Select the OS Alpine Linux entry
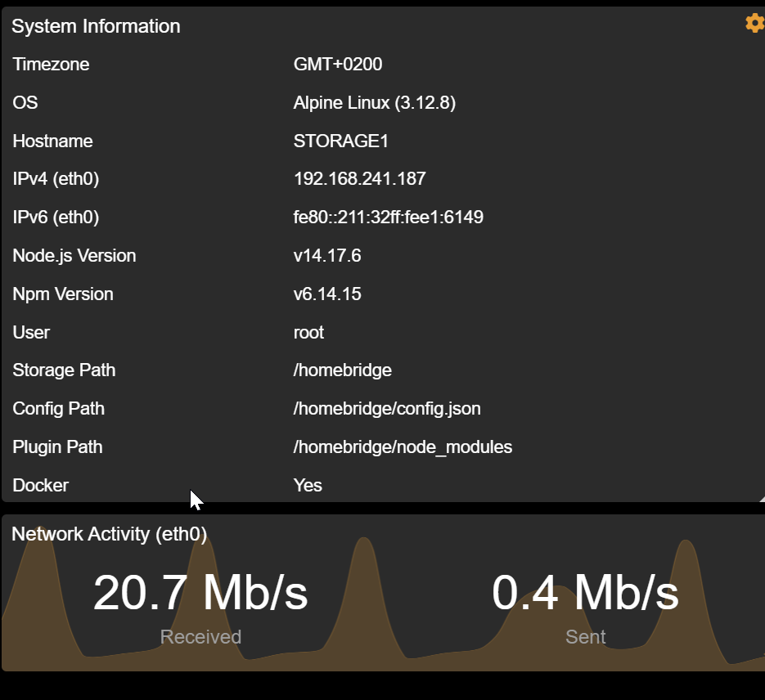765x700 pixels. (376, 102)
